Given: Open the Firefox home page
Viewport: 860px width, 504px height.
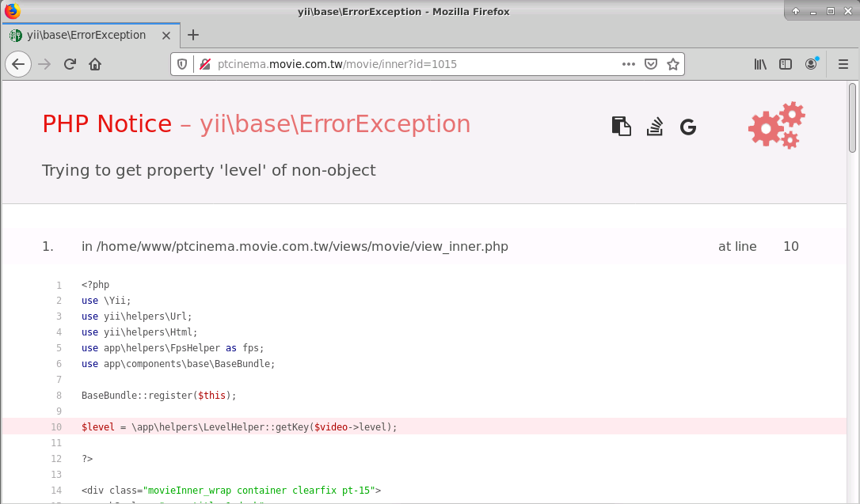Looking at the screenshot, I should pyautogui.click(x=95, y=64).
